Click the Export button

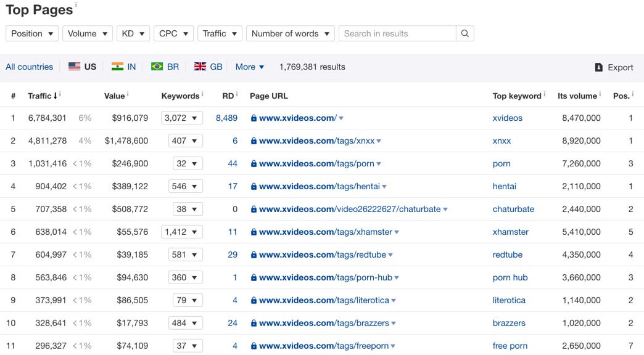click(x=614, y=67)
